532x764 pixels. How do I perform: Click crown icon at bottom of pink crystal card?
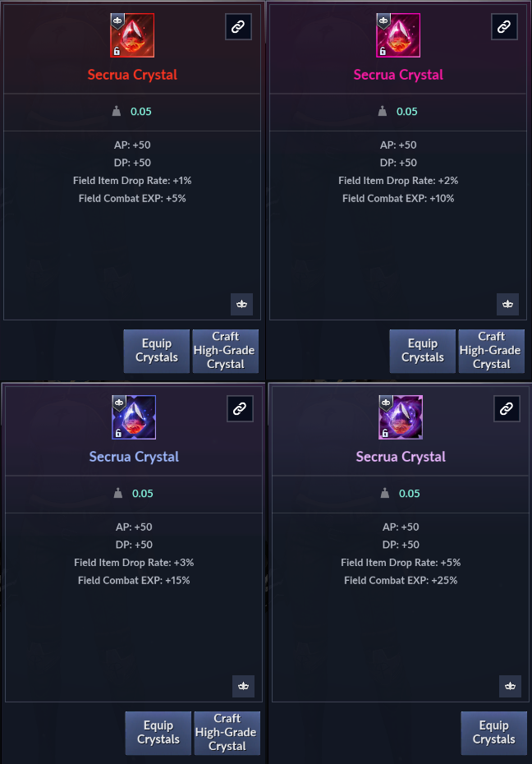point(507,304)
